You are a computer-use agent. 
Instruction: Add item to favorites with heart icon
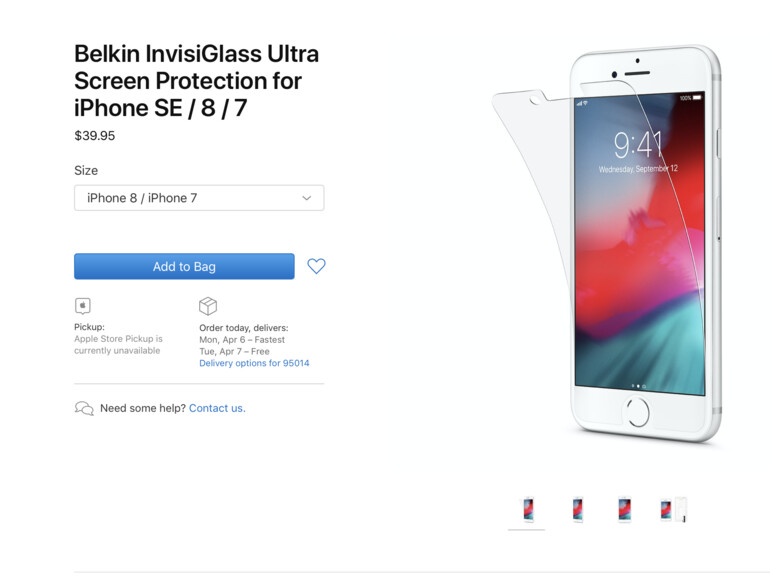click(x=316, y=266)
